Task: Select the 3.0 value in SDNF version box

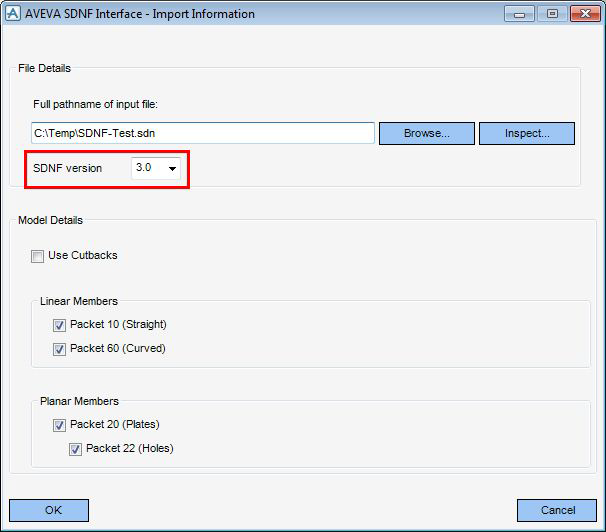Action: 143,167
